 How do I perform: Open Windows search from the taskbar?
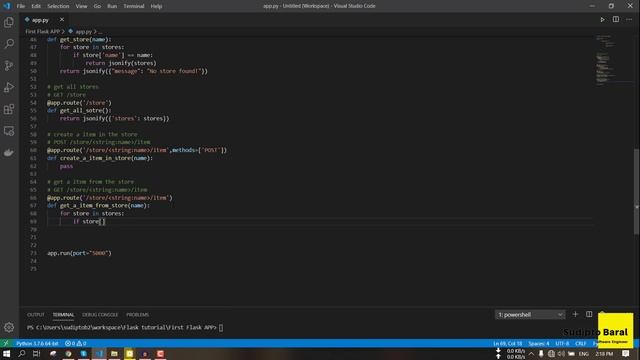point(22,353)
